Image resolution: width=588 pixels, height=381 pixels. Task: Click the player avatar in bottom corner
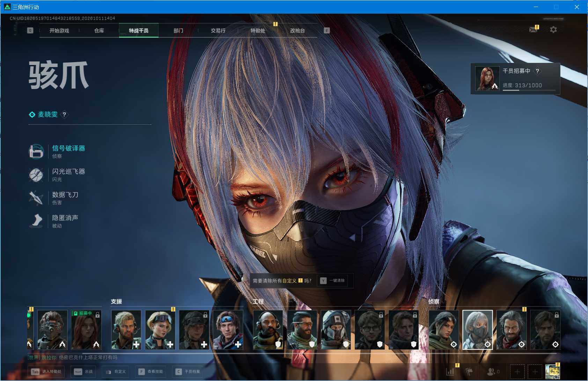click(x=553, y=372)
